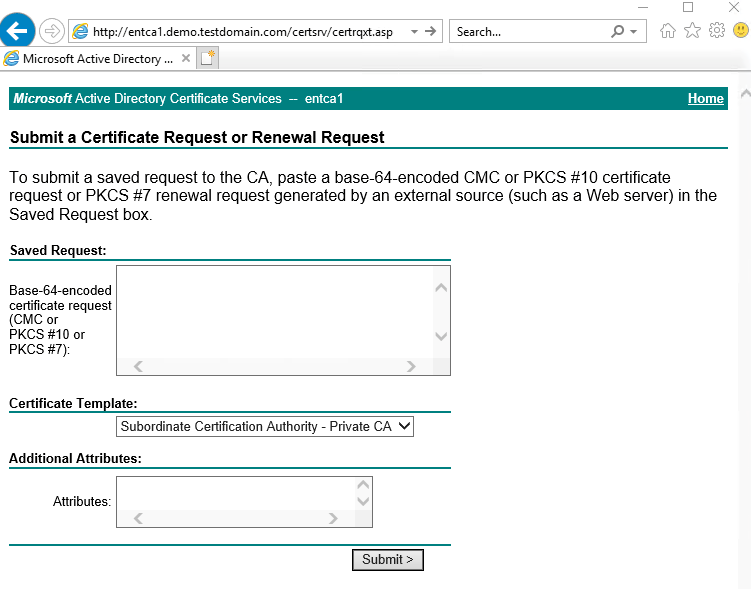Click Attributes box scroll left arrow

tap(138, 518)
